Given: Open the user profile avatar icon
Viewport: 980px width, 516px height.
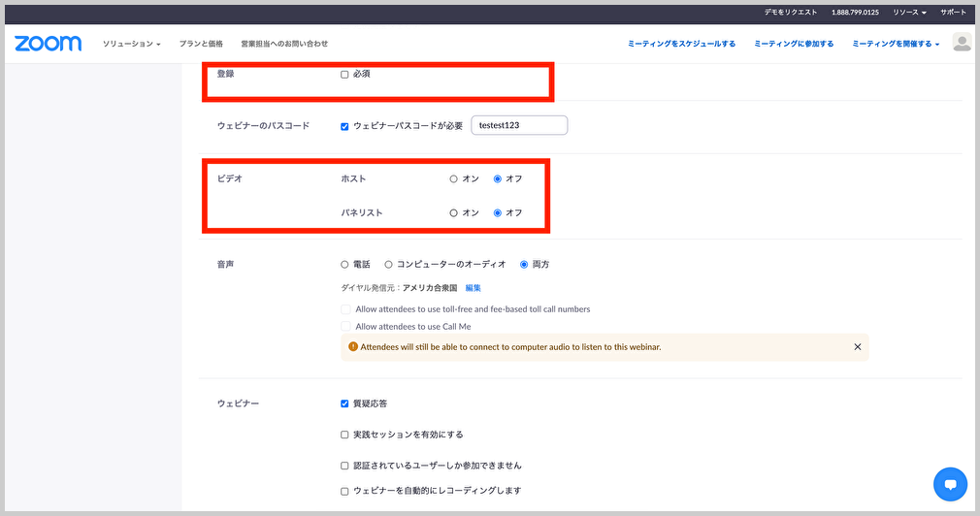Looking at the screenshot, I should [962, 43].
